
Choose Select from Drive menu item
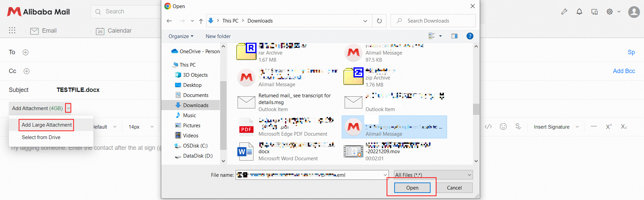[41, 137]
